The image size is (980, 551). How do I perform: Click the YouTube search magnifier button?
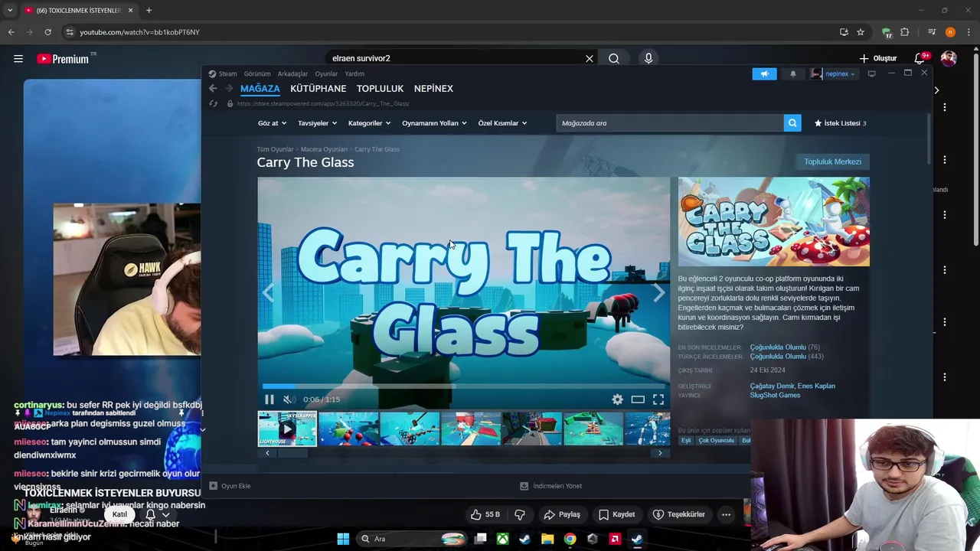click(x=614, y=58)
